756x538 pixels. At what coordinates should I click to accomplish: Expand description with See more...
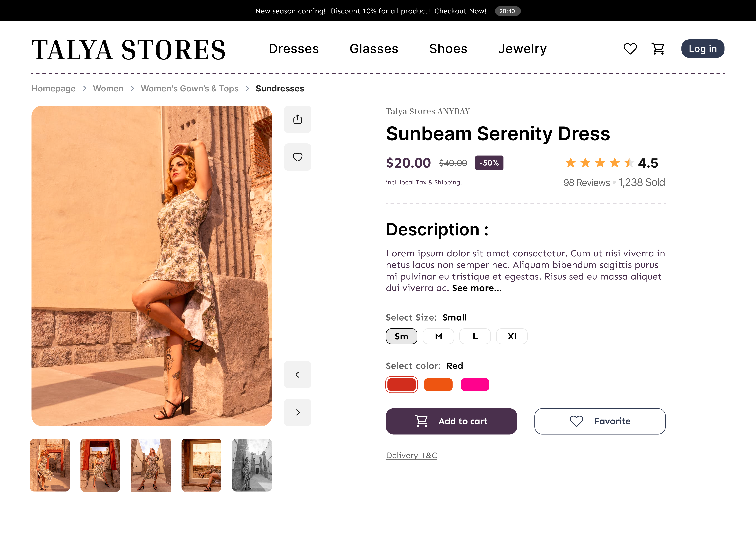477,288
